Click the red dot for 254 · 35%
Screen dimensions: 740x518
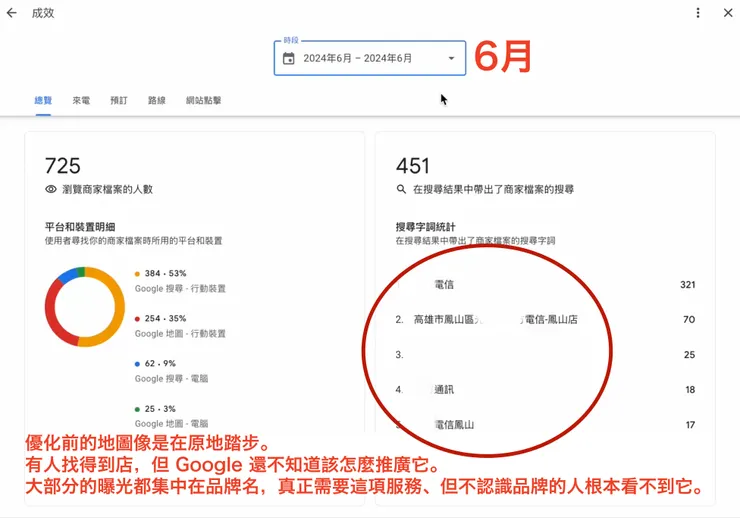pyautogui.click(x=137, y=319)
